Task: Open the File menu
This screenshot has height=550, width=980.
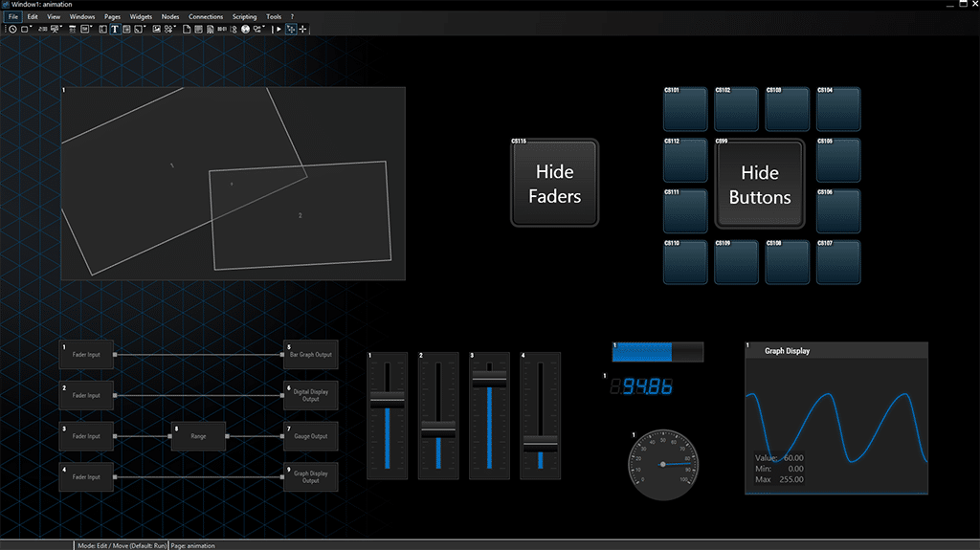Action: tap(13, 16)
